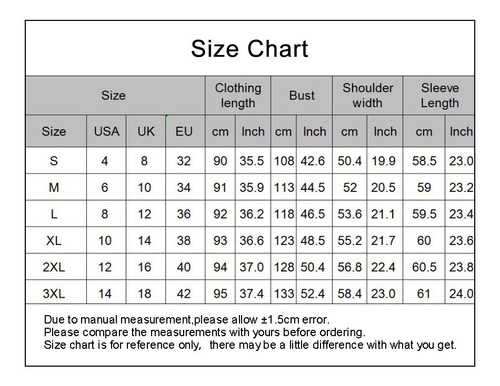500x386 pixels.
Task: Select the Clothing length column header
Action: pyautogui.click(x=238, y=95)
